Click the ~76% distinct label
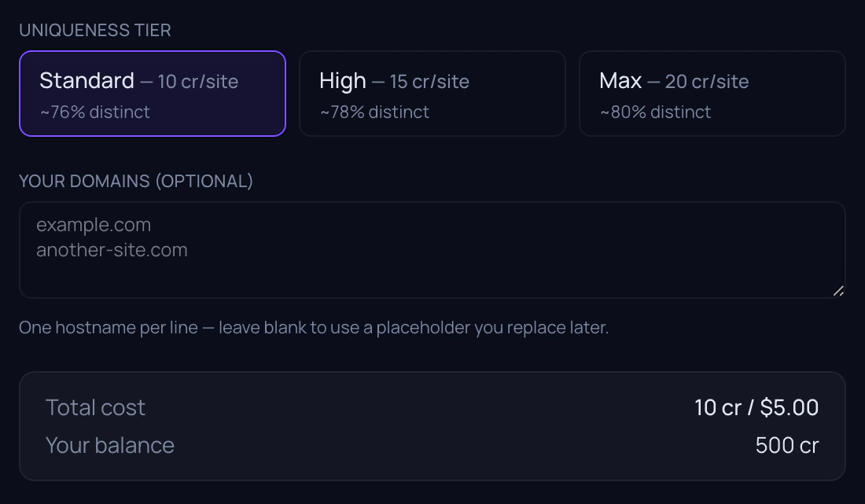This screenshot has height=504, width=865. [95, 112]
